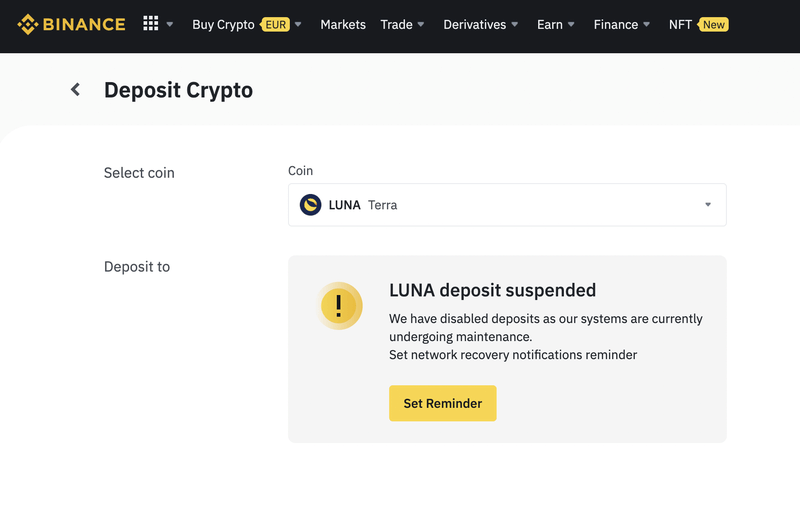The height and width of the screenshot is (508, 800).
Task: Expand the Trade dropdown arrow
Action: (421, 24)
